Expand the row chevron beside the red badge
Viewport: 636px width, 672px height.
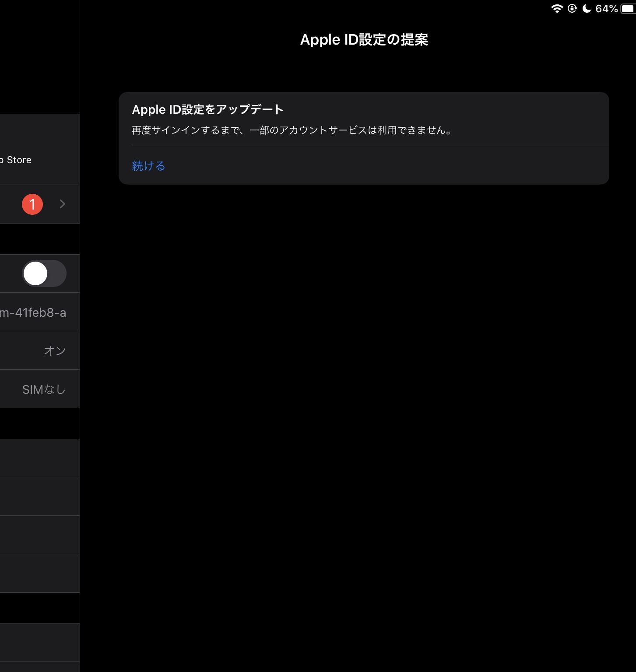63,204
